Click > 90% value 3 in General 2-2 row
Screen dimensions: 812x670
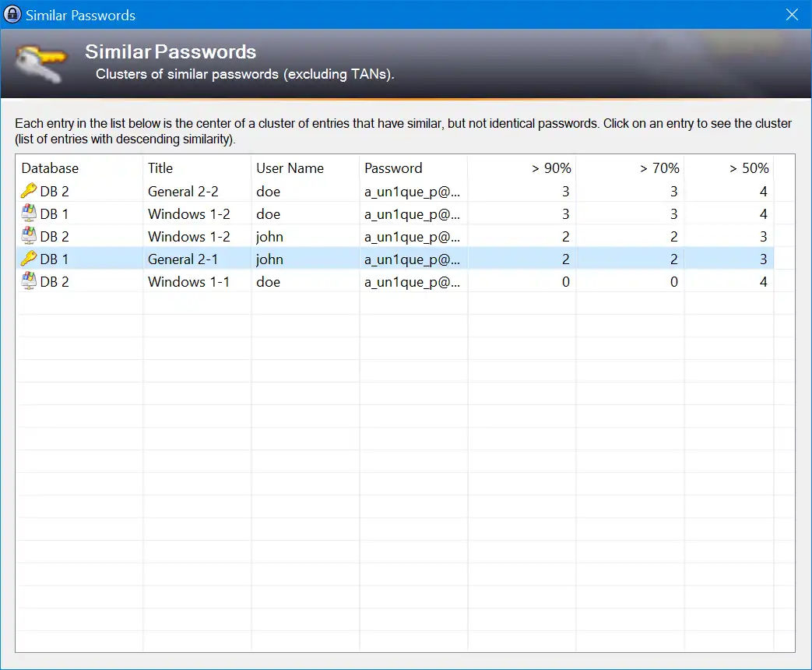pyautogui.click(x=565, y=191)
